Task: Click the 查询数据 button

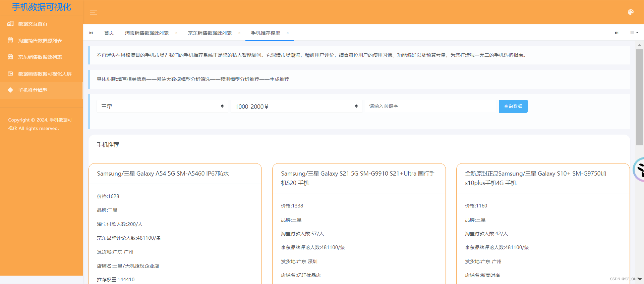Action: click(x=513, y=106)
